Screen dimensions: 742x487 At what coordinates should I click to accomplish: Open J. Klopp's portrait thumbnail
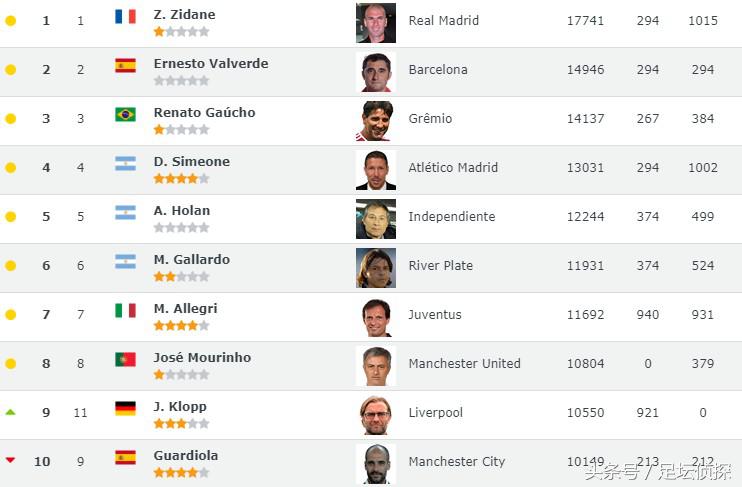point(376,414)
